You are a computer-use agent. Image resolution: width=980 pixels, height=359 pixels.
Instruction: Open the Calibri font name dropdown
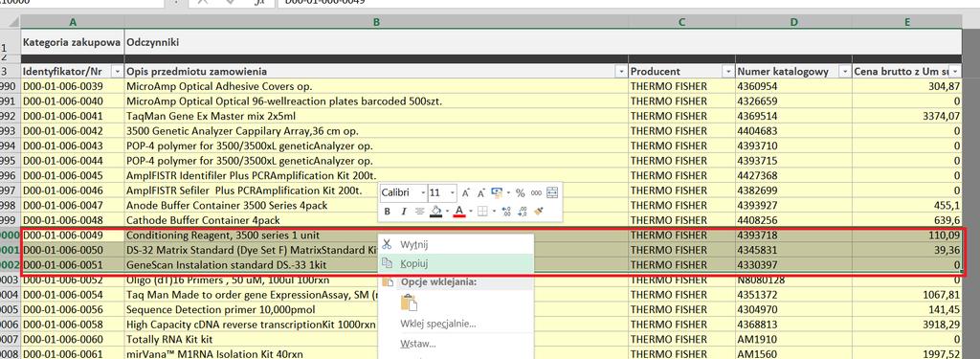pyautogui.click(x=423, y=192)
